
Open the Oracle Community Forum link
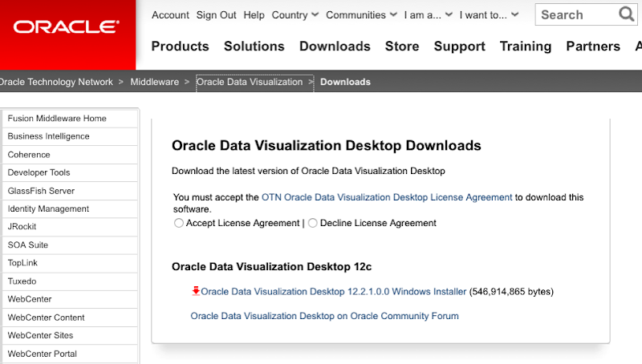[324, 316]
